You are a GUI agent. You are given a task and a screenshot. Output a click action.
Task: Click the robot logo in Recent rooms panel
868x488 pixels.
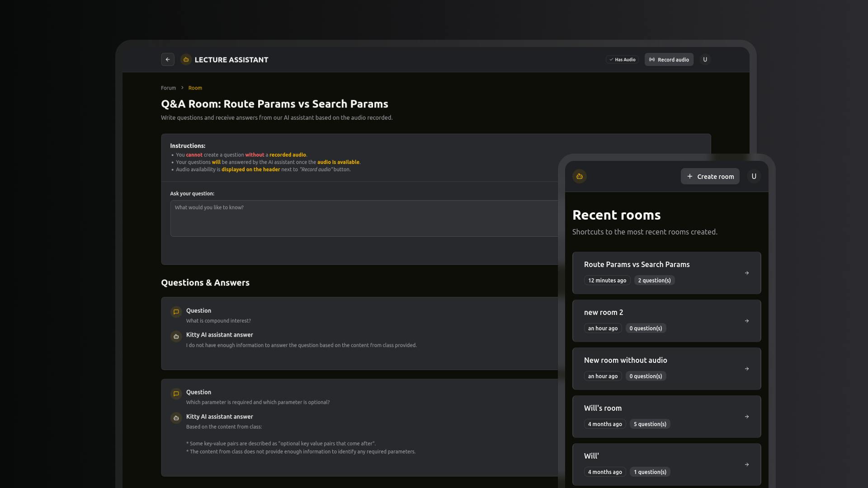[580, 176]
